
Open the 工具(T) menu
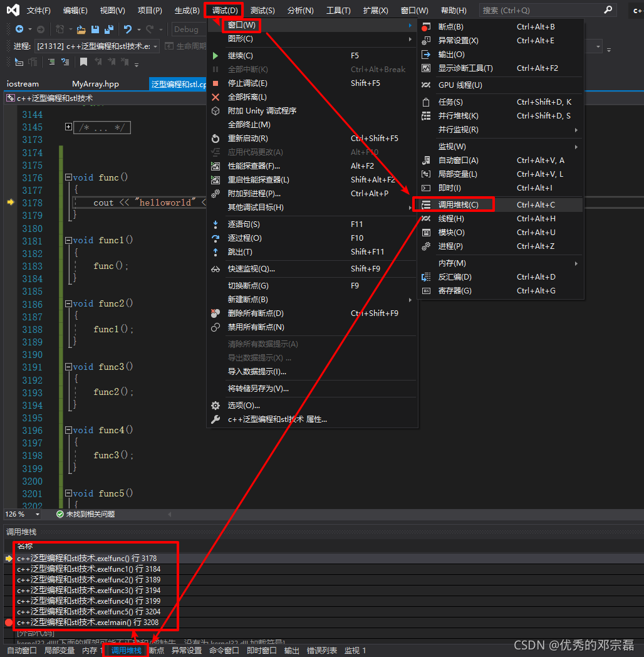point(338,10)
